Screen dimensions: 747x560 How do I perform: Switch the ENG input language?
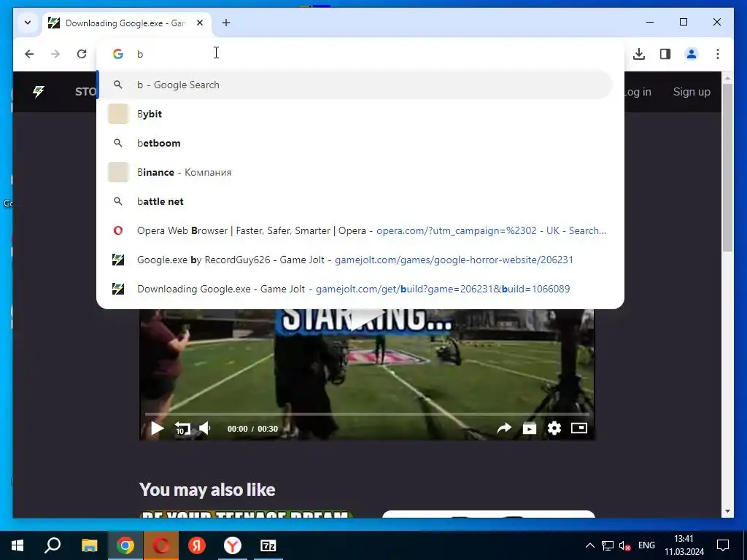tap(646, 545)
